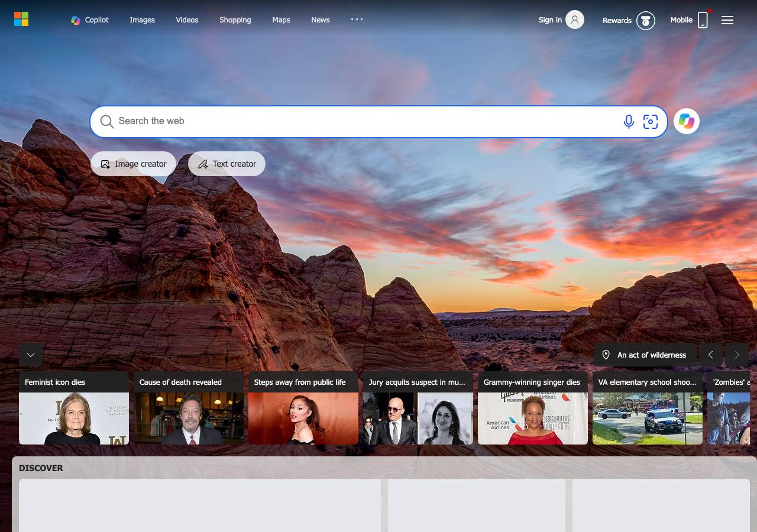Image resolution: width=757 pixels, height=532 pixels.
Task: Show previous background image arrow
Action: coord(711,355)
